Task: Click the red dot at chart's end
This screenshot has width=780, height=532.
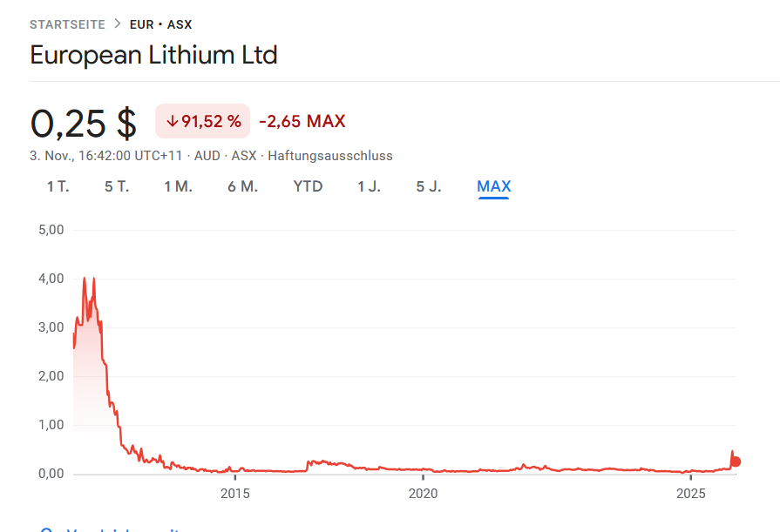Action: [x=736, y=461]
